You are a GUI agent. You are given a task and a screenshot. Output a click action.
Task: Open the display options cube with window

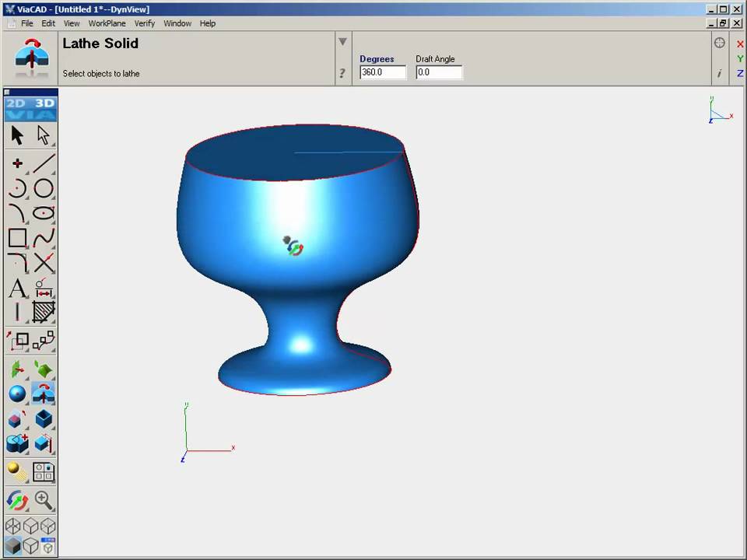tap(48, 545)
